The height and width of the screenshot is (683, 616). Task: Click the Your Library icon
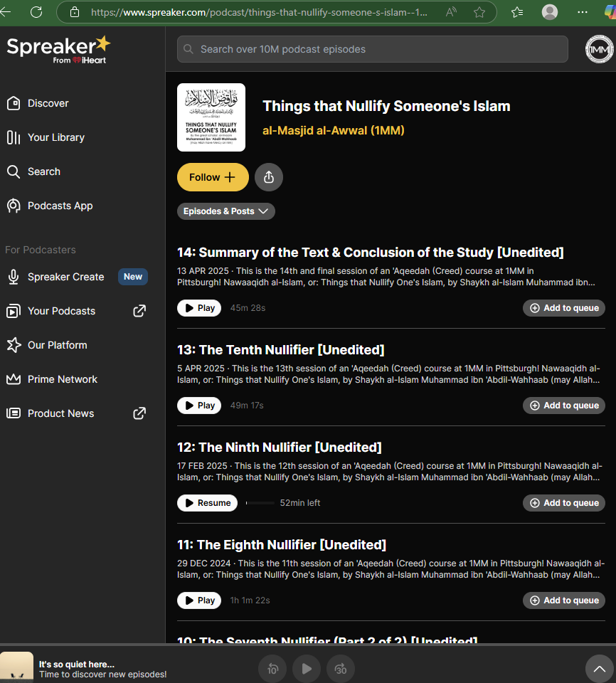tap(14, 137)
